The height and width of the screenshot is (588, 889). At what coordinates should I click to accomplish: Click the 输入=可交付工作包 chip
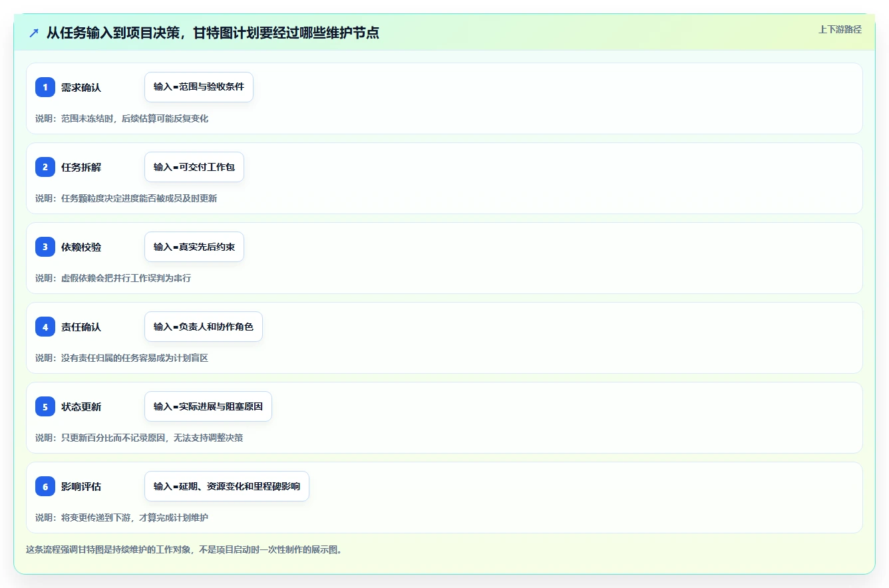click(x=194, y=167)
